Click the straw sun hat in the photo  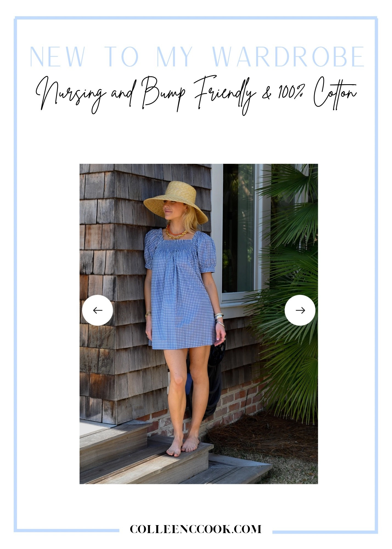click(x=176, y=202)
